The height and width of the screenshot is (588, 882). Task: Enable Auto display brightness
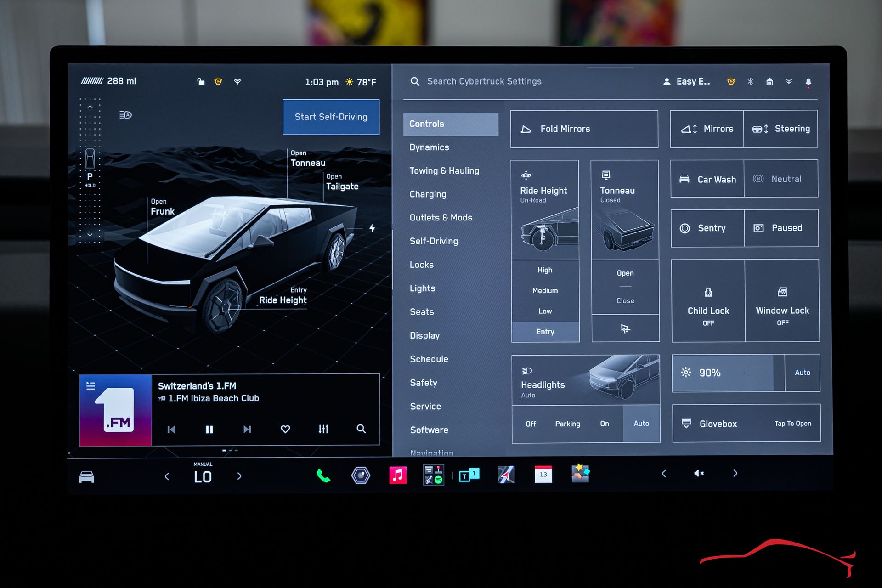(x=803, y=373)
